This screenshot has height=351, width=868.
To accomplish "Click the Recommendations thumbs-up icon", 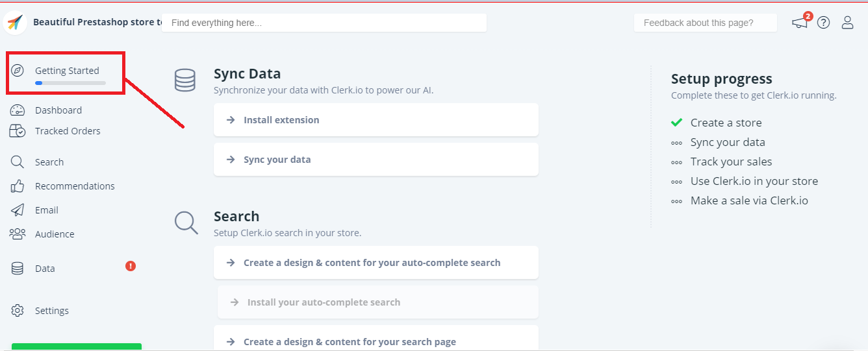I will point(18,186).
